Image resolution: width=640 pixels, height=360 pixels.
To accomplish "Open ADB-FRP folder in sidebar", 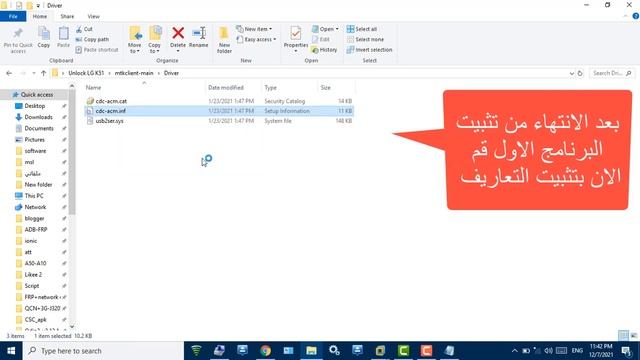I will coord(36,230).
